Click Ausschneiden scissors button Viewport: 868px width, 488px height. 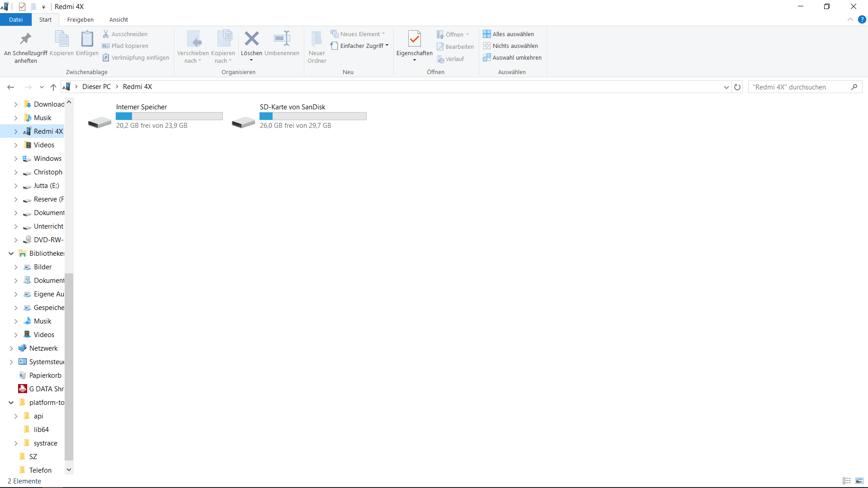coord(125,34)
